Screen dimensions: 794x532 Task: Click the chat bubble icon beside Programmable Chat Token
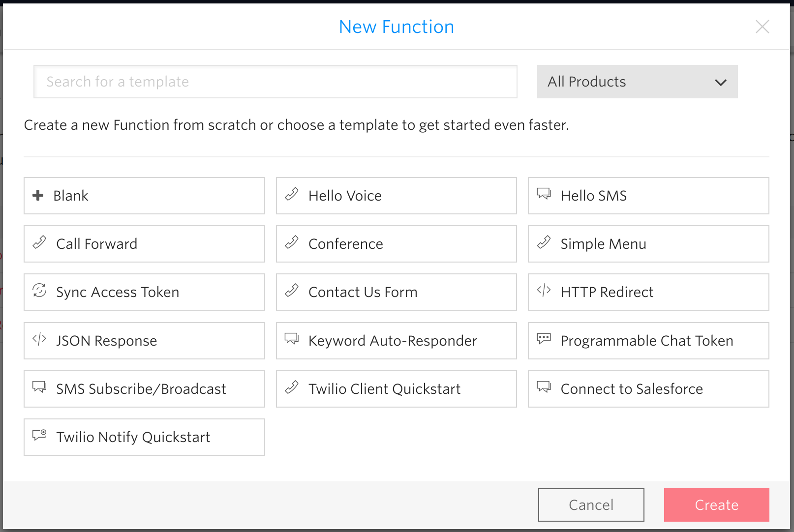coord(544,339)
